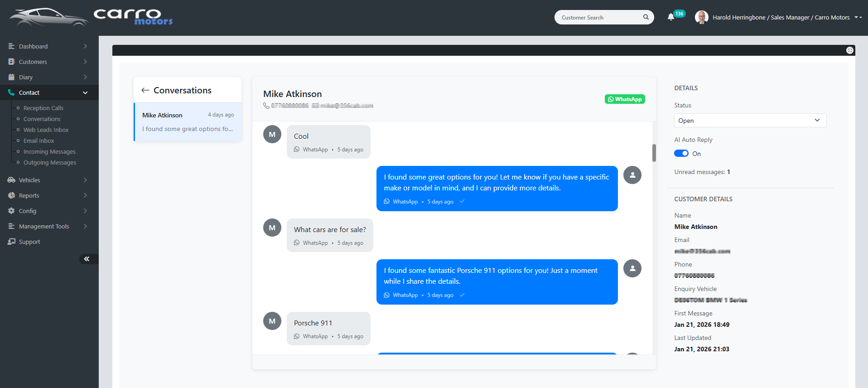
Task: Click the notifications bell icon
Action: [x=671, y=17]
